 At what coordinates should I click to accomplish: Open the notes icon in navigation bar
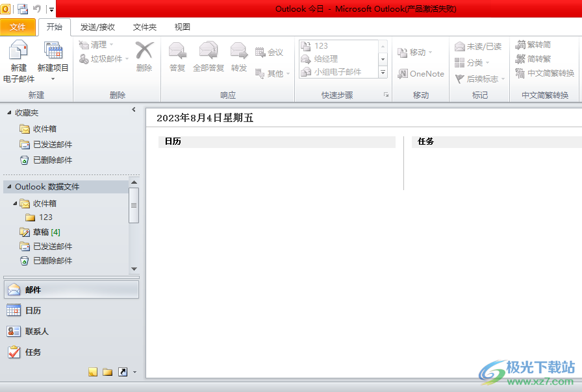93,372
